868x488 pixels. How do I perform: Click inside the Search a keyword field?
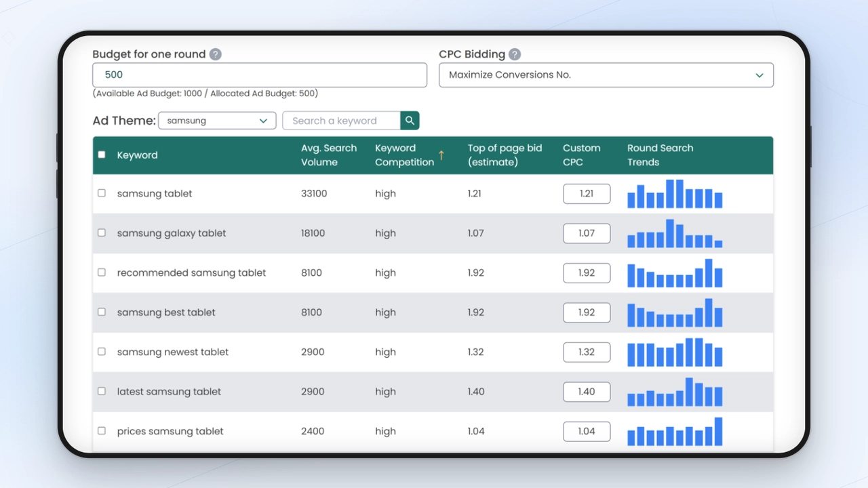(x=341, y=120)
